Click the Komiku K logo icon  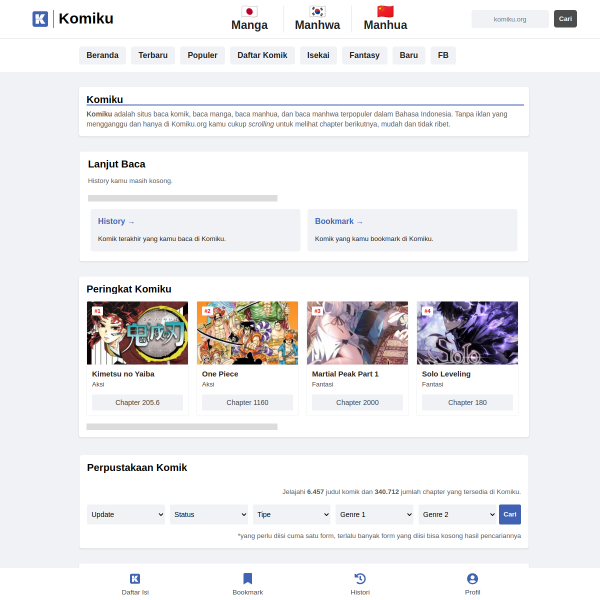(40, 19)
